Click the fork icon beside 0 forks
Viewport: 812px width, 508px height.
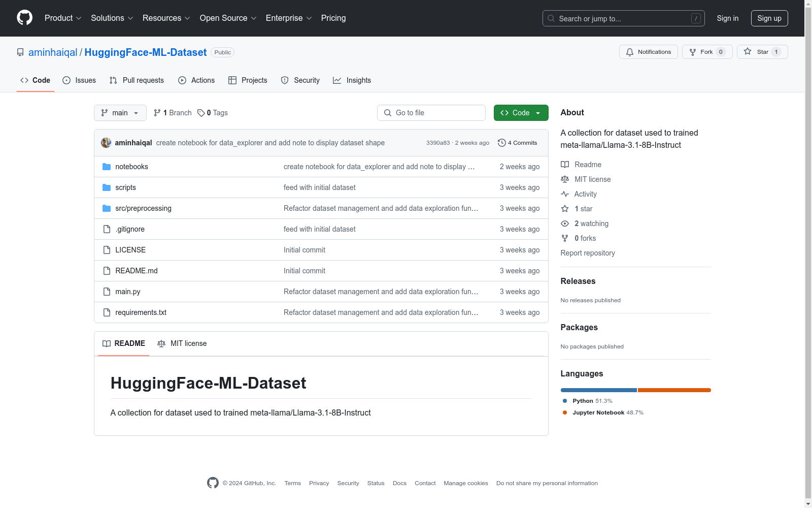565,238
